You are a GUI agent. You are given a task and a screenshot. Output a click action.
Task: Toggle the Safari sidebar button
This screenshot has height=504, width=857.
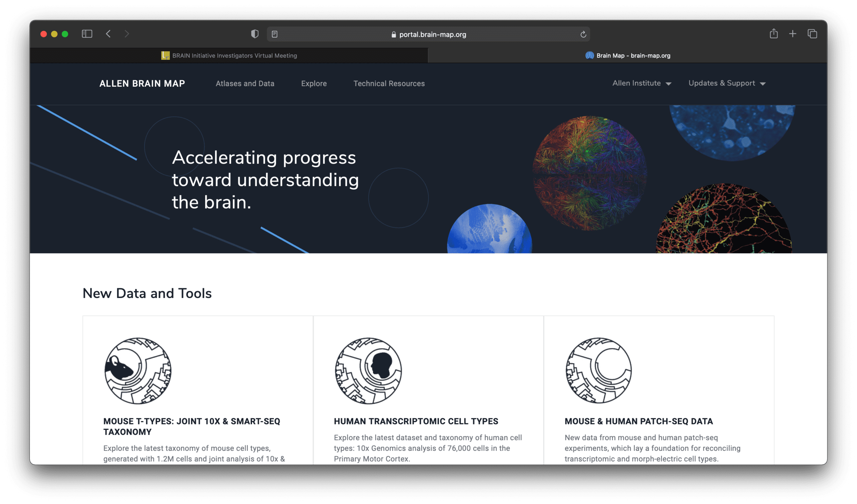tap(87, 34)
